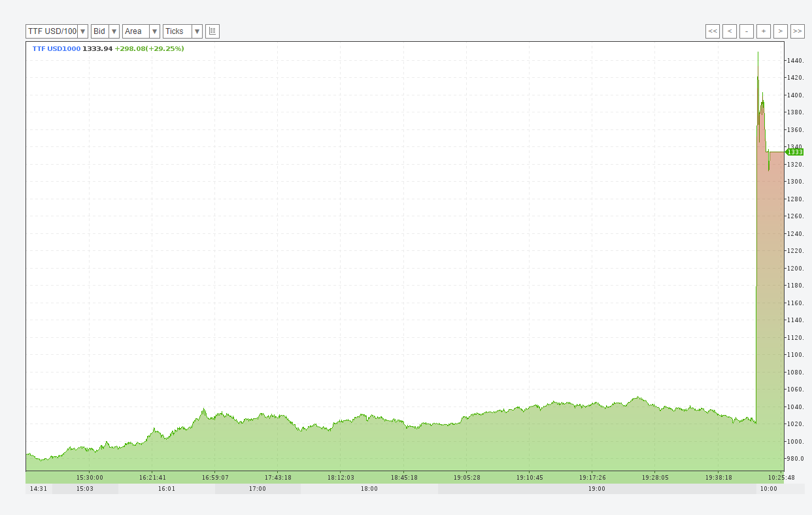Image resolution: width=812 pixels, height=515 pixels.
Task: Select the 17:00 segment in timeline bar
Action: (258, 489)
